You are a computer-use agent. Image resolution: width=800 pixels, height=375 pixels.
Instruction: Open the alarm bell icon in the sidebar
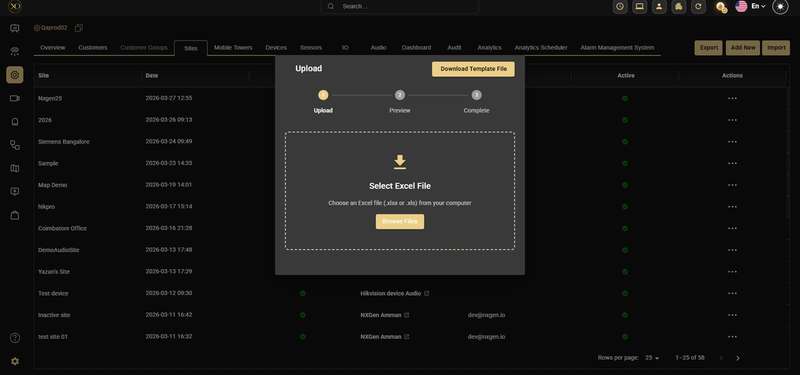15,121
